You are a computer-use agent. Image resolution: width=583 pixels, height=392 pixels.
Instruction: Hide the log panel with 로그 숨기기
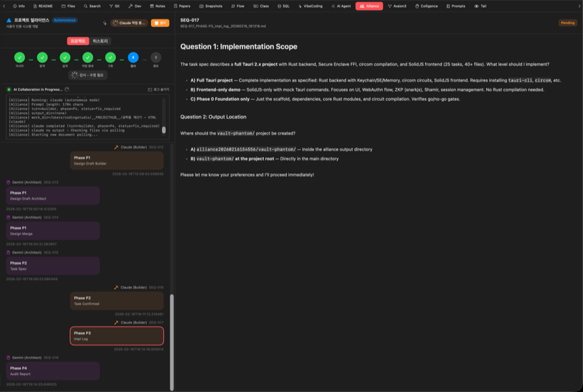click(158, 89)
